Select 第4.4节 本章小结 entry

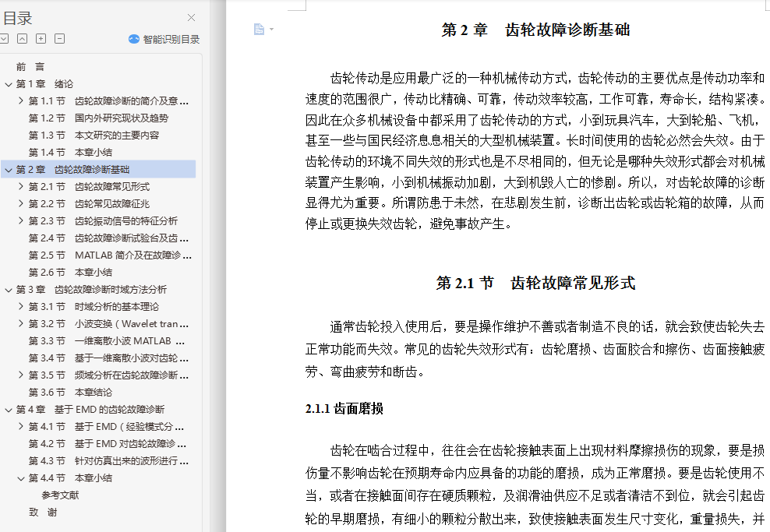pos(70,478)
